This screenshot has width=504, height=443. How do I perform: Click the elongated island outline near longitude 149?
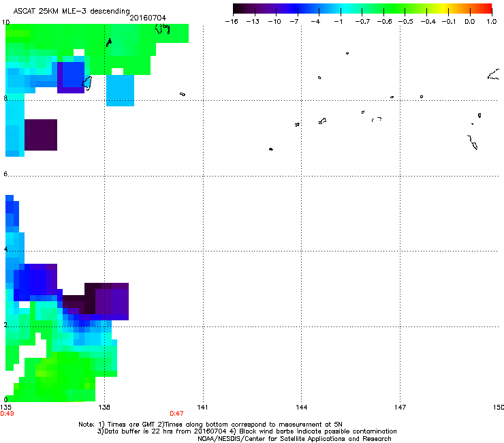(x=472, y=142)
